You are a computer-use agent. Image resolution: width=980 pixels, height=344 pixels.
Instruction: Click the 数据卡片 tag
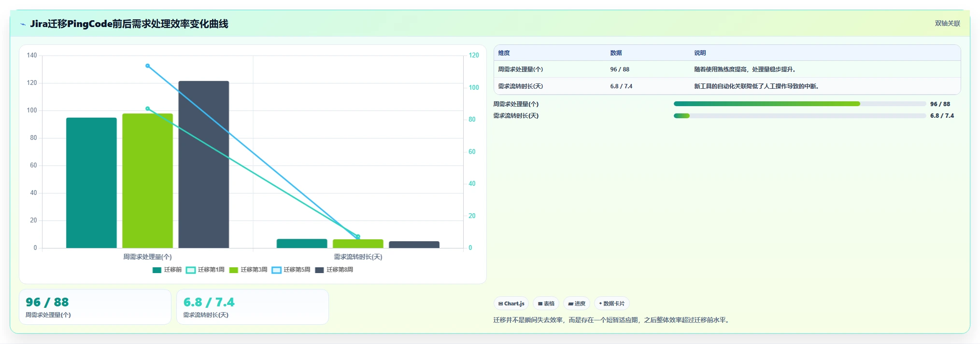(611, 303)
